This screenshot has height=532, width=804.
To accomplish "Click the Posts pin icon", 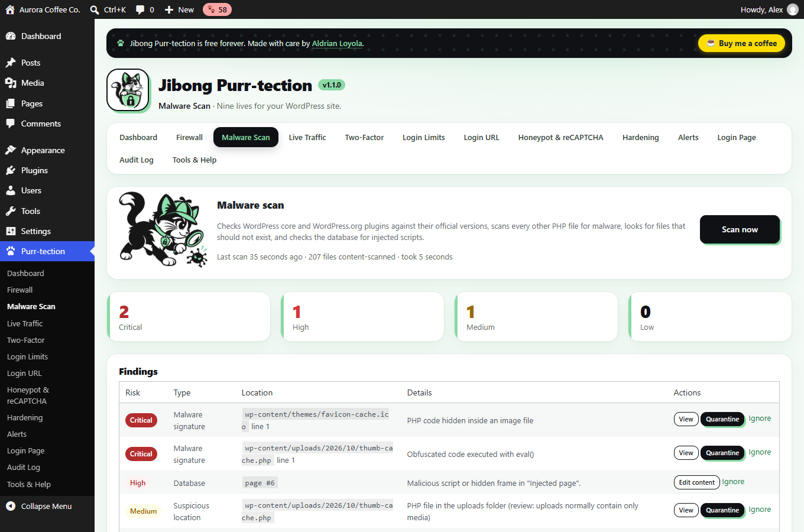I will (11, 63).
